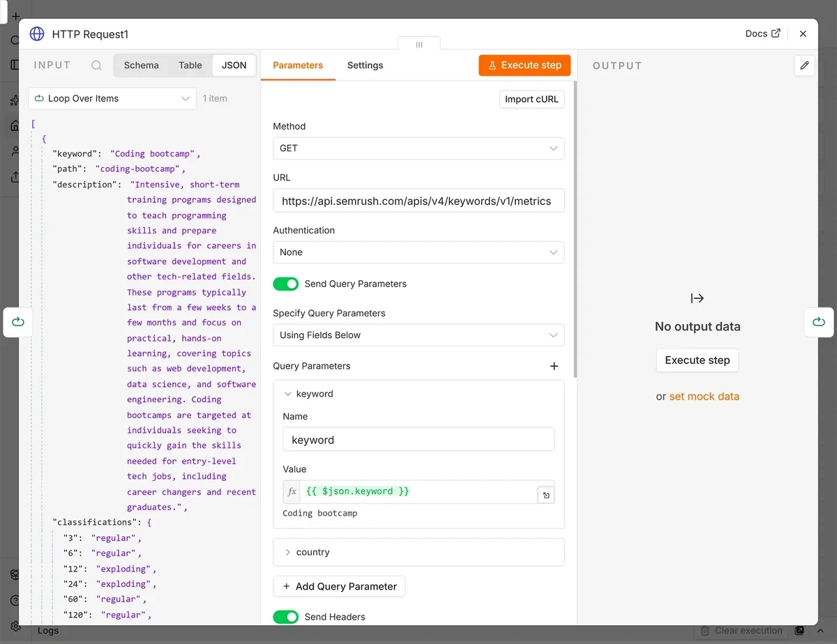Click the fx expression badge
837x644 pixels.
pyautogui.click(x=292, y=491)
